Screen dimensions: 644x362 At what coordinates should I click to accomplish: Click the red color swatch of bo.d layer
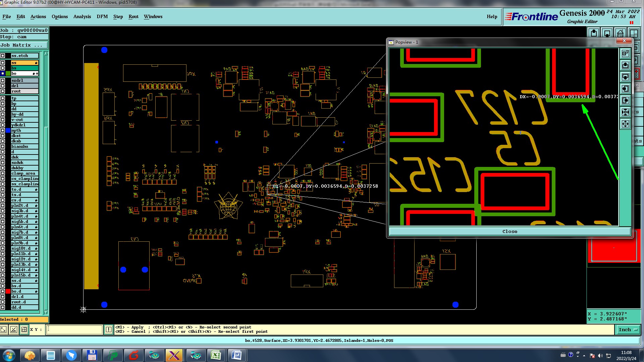8,291
